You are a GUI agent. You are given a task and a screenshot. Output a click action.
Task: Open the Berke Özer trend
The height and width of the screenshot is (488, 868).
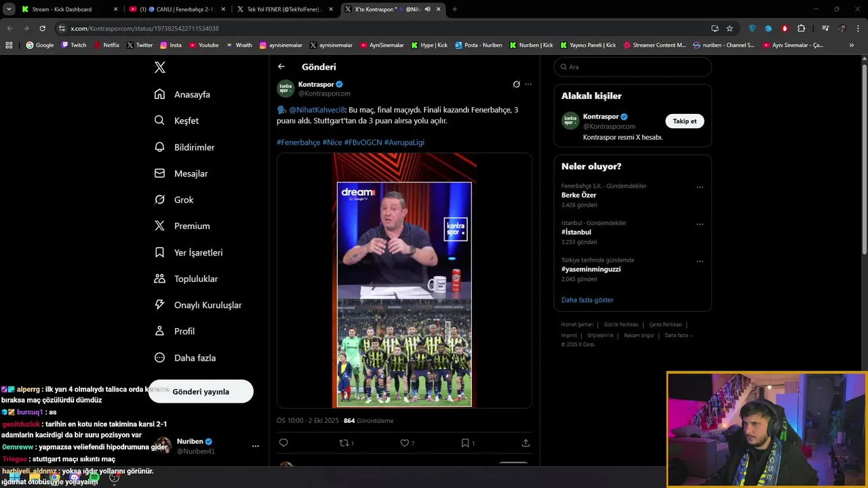point(578,195)
